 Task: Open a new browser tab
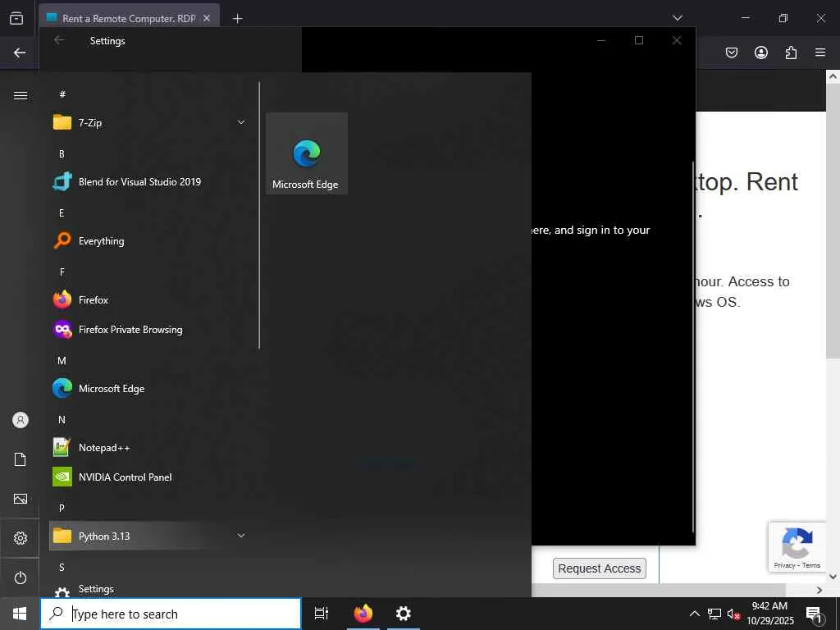point(238,18)
